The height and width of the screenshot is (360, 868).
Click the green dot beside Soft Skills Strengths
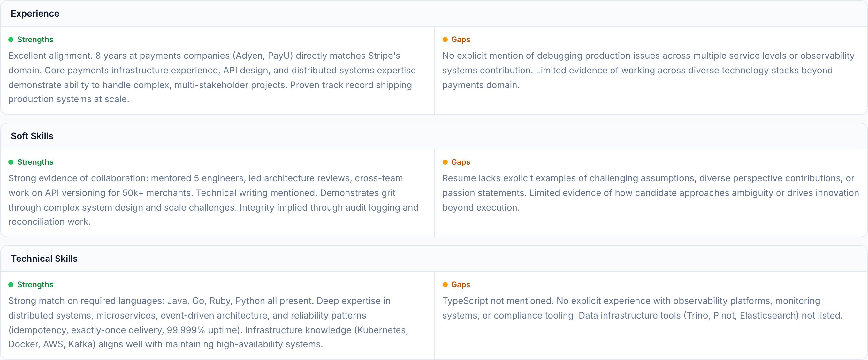click(x=11, y=162)
